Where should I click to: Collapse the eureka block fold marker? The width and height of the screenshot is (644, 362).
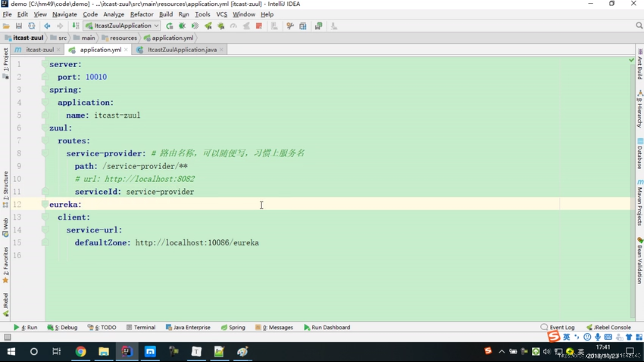coord(44,204)
